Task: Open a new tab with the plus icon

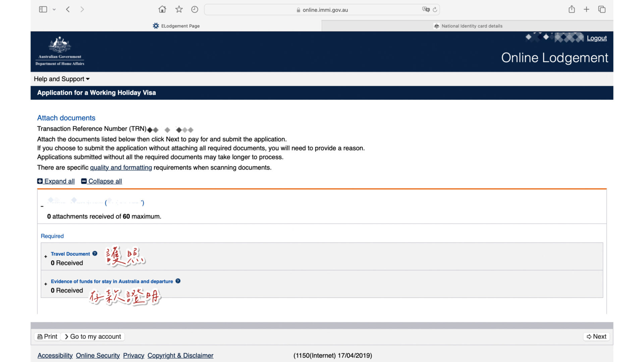Action: [x=586, y=9]
